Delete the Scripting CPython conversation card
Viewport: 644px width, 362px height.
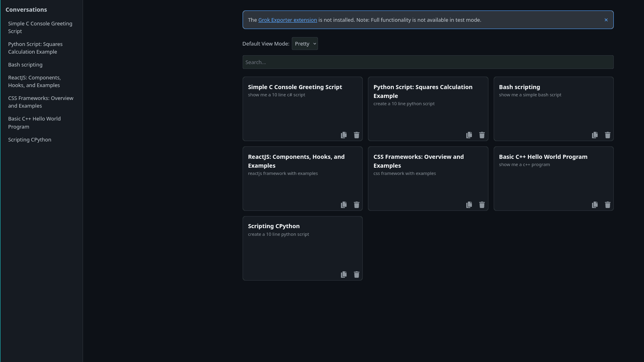(x=356, y=275)
